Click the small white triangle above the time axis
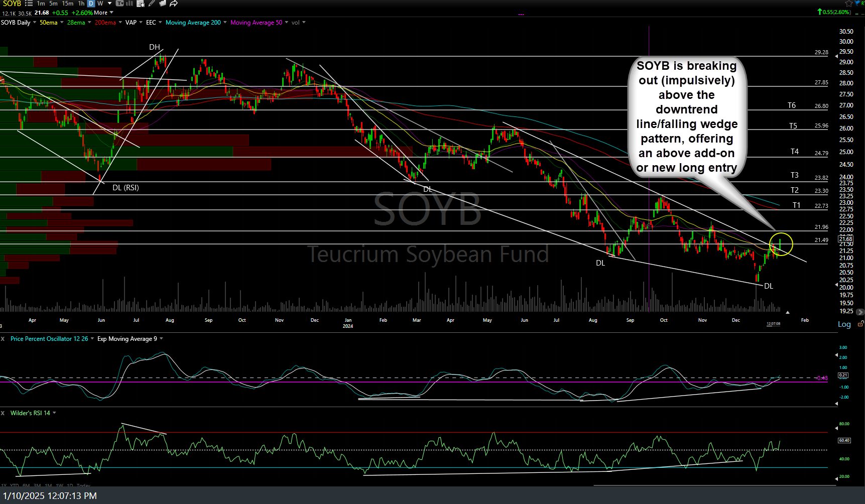The width and height of the screenshot is (865, 504). pyautogui.click(x=788, y=312)
